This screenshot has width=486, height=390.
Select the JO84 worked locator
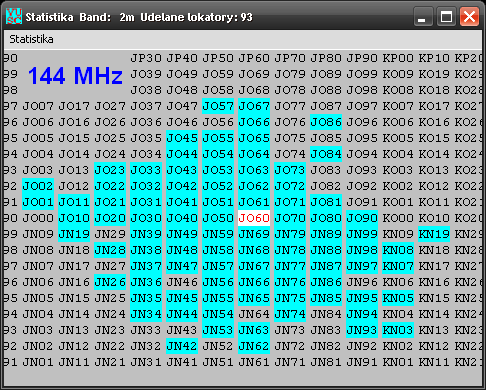point(326,154)
